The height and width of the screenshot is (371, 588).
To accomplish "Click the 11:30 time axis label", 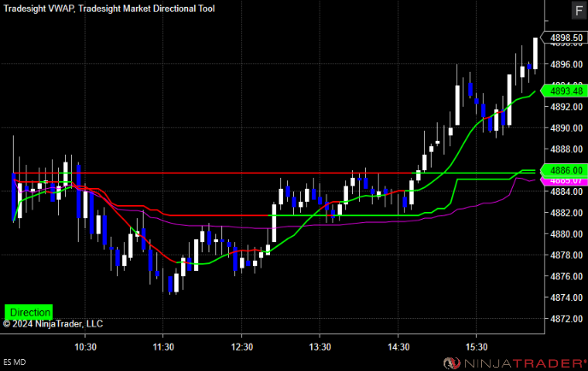I will pos(163,347).
